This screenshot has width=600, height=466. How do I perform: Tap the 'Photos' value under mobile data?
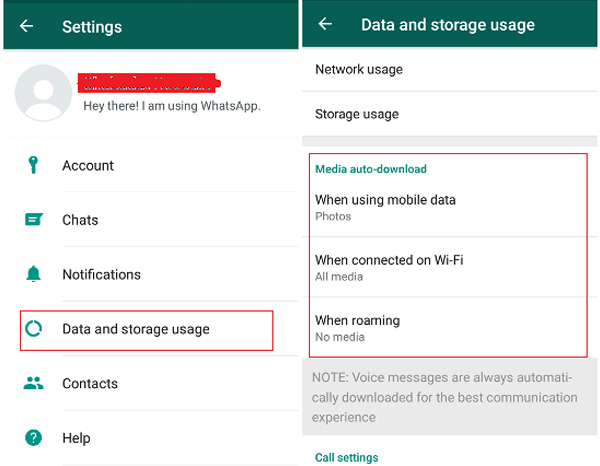(x=333, y=216)
